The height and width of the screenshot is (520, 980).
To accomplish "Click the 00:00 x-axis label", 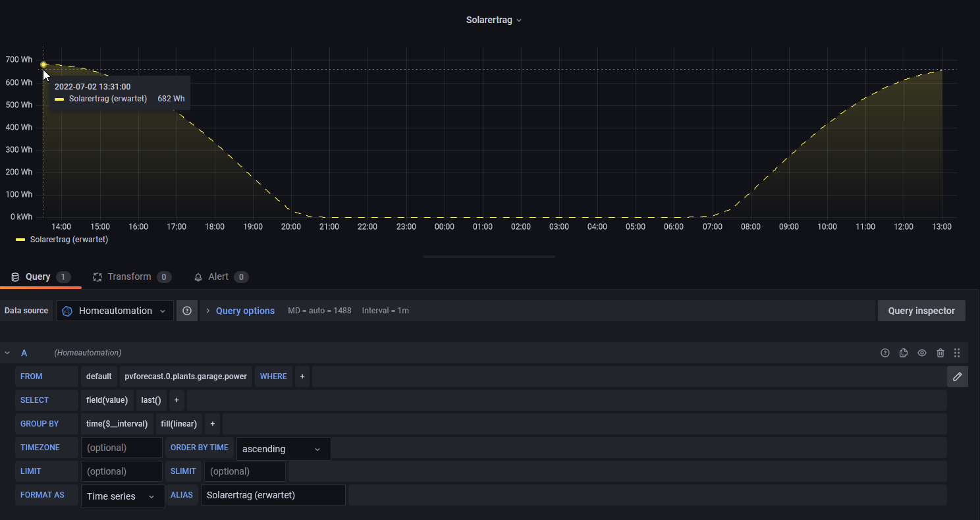I will tap(445, 226).
